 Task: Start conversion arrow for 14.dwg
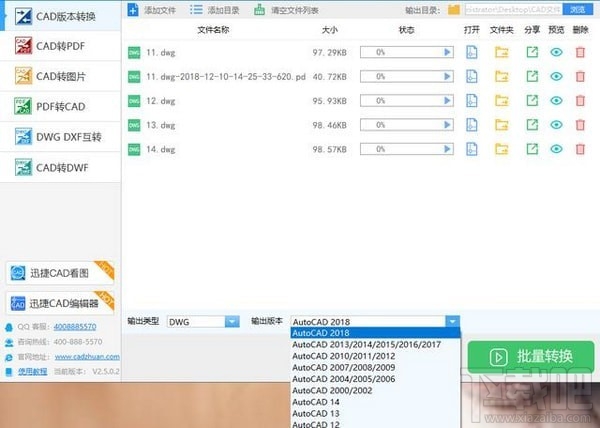tap(447, 149)
